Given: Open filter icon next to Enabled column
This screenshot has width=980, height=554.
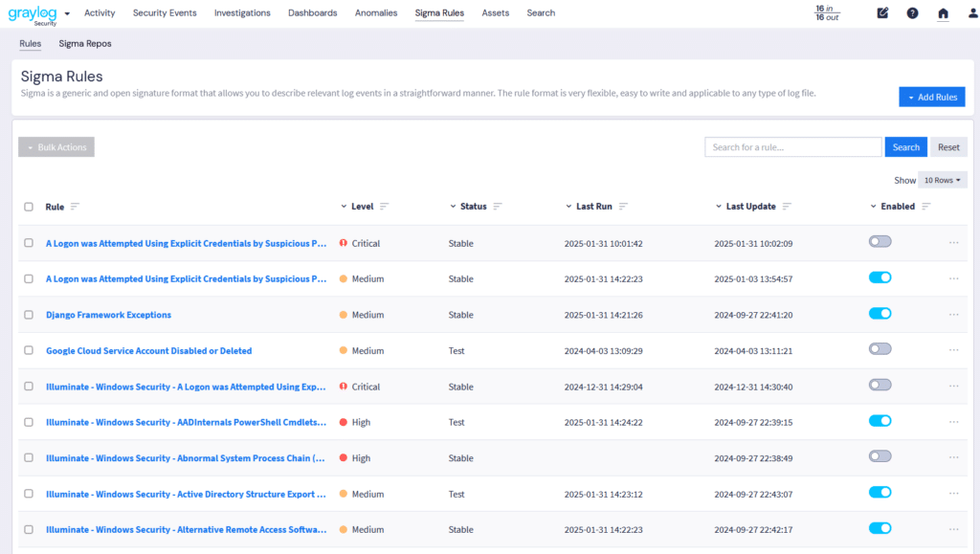Looking at the screenshot, I should point(926,206).
